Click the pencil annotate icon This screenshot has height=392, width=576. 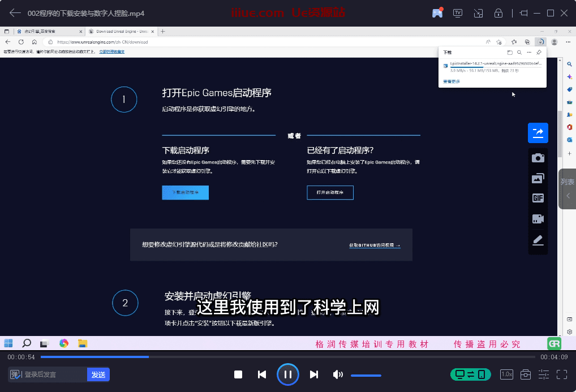538,240
